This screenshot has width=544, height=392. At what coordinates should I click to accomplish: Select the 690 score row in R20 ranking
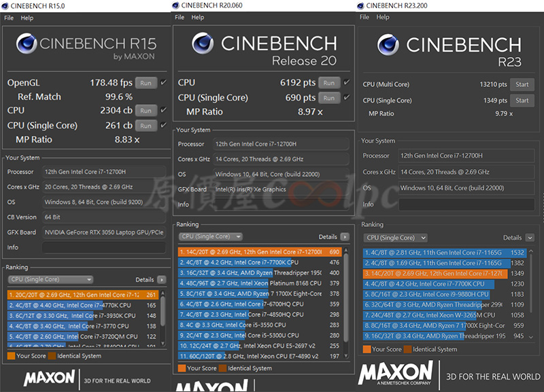[x=260, y=252]
